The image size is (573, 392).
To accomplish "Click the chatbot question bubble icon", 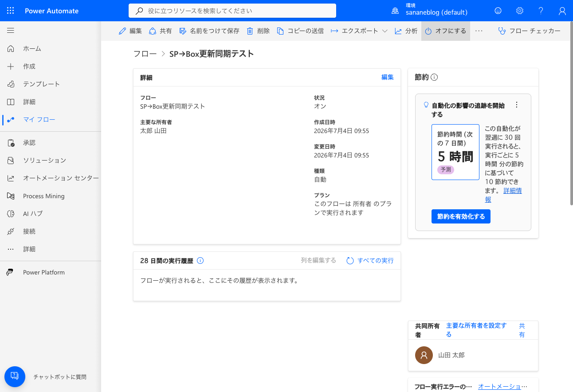I will coord(15,376).
